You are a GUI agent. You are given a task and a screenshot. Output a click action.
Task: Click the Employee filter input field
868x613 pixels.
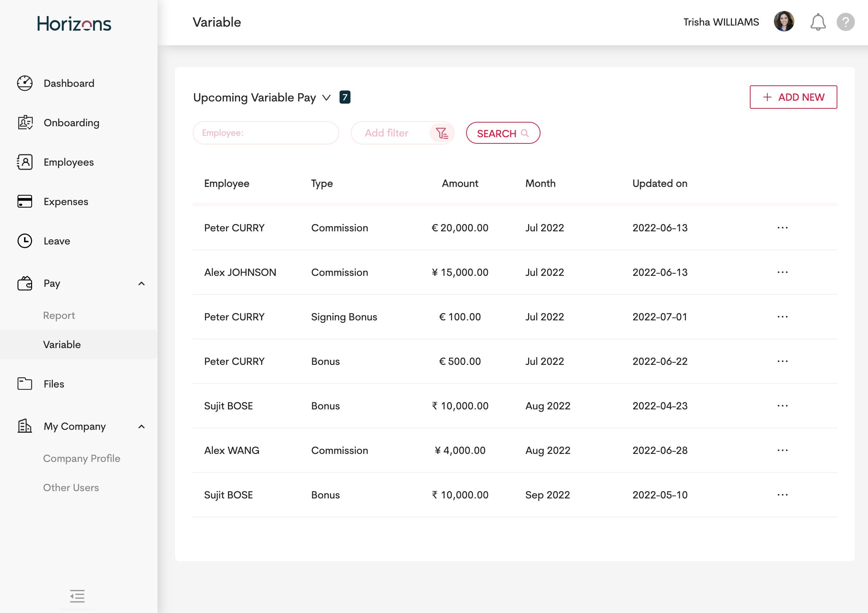pyautogui.click(x=266, y=133)
